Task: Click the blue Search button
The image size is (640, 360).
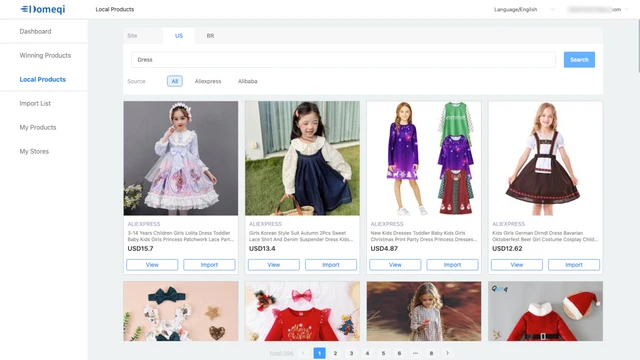Action: tap(579, 60)
